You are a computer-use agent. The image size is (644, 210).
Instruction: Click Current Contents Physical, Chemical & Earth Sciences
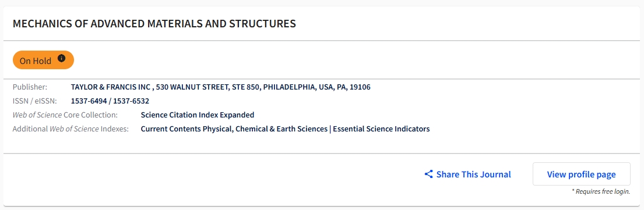[234, 129]
